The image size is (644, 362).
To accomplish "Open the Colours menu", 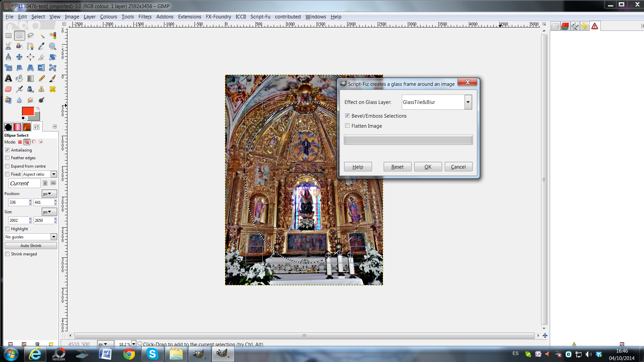I will tap(108, 17).
